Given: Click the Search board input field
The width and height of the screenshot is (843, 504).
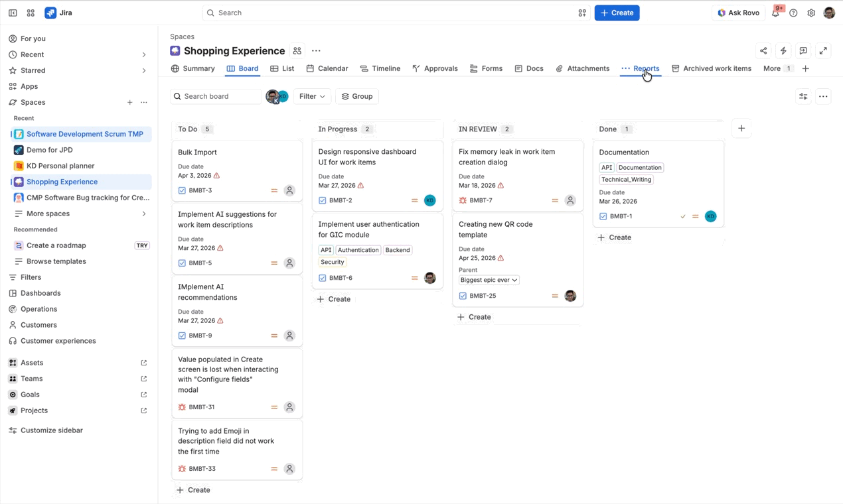Looking at the screenshot, I should pos(216,96).
